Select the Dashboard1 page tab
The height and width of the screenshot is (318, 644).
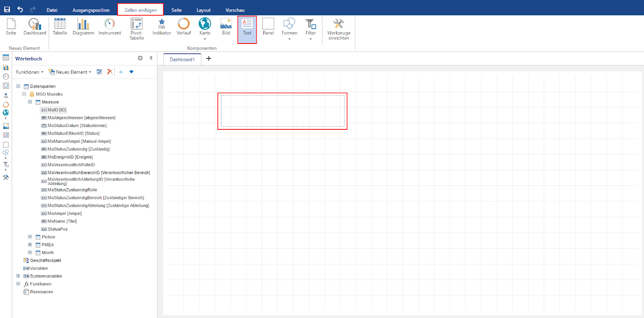click(x=182, y=59)
